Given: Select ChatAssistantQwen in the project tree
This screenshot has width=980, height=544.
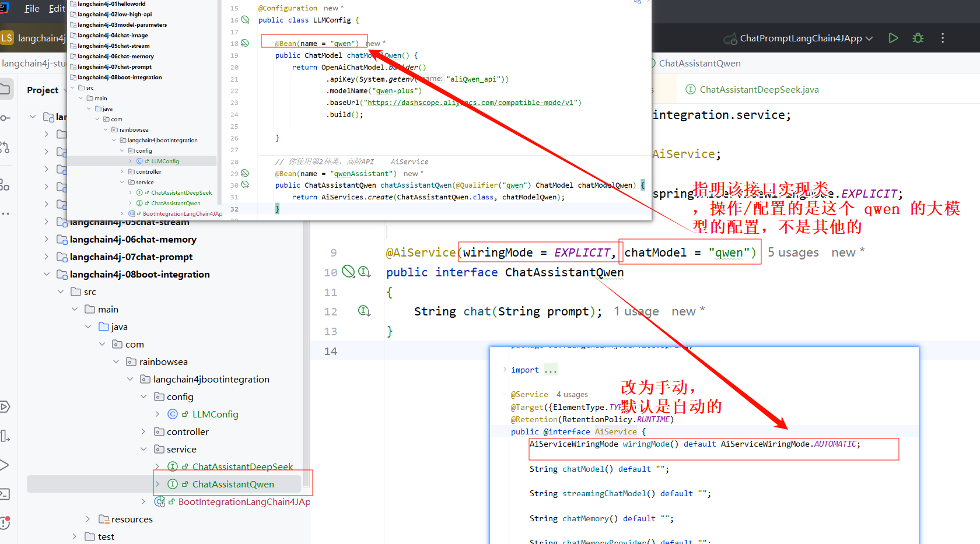Looking at the screenshot, I should point(232,484).
